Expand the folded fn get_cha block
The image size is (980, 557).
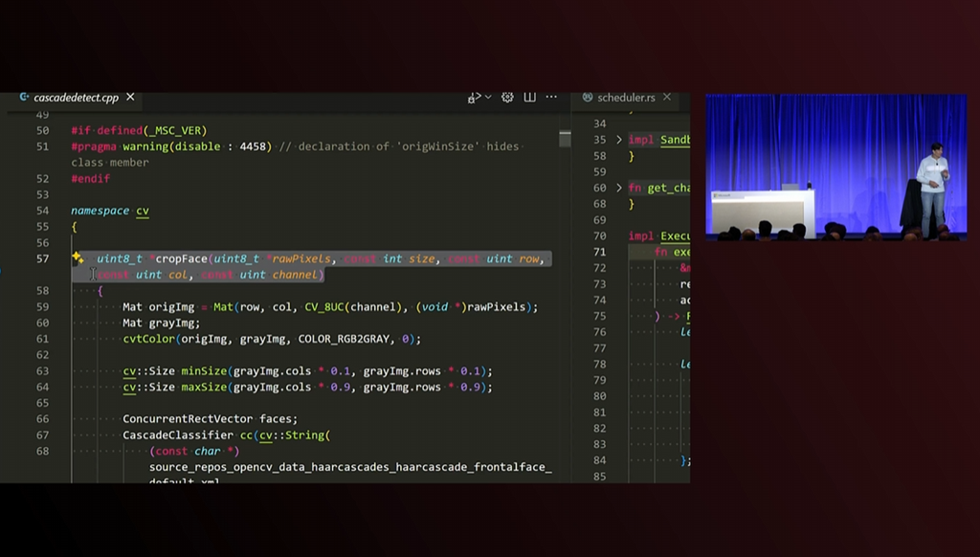[619, 189]
